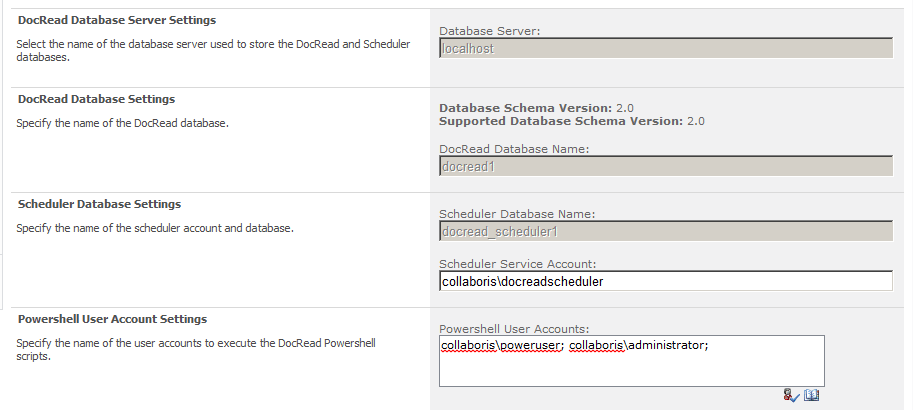Click the DocRead Database Server Settings heading
The width and height of the screenshot is (913, 410).
click(117, 20)
